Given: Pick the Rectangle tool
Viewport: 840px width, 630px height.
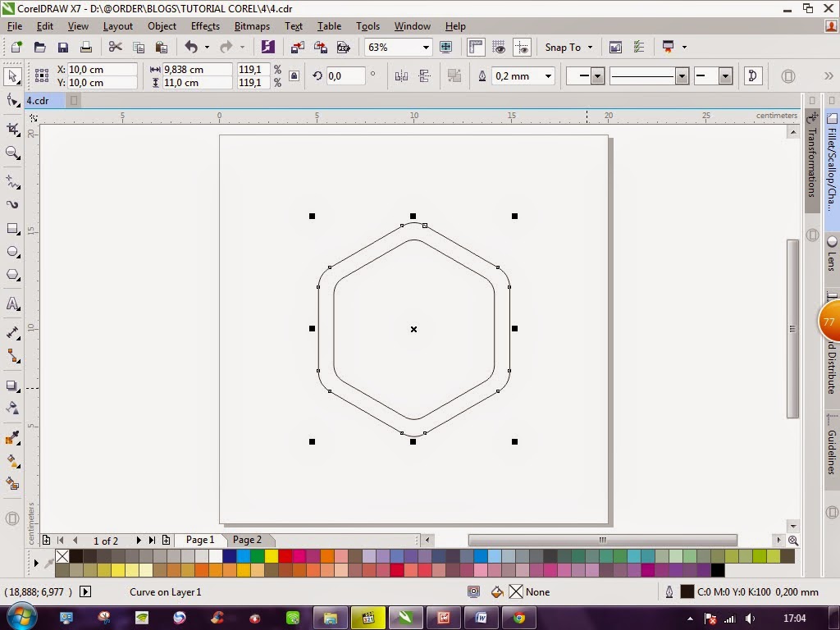Looking at the screenshot, I should pyautogui.click(x=12, y=229).
